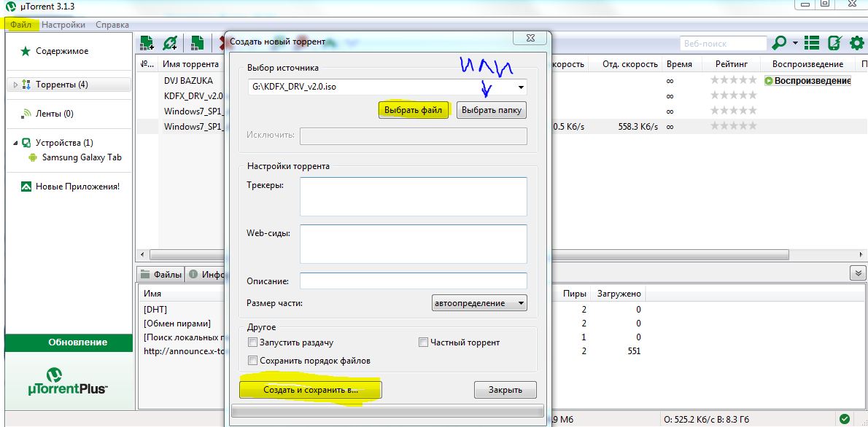
Task: Click the Android icon of Samsung Galaxy Tab
Action: 33,157
